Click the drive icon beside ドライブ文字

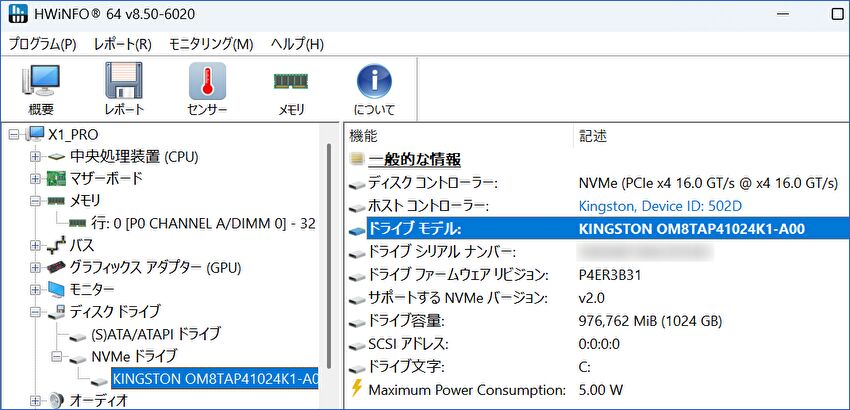(357, 368)
